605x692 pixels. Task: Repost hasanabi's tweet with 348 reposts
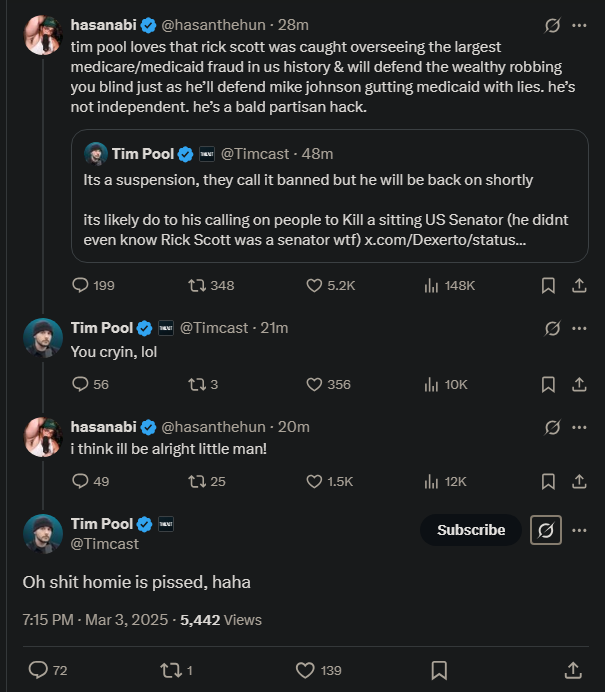point(198,285)
